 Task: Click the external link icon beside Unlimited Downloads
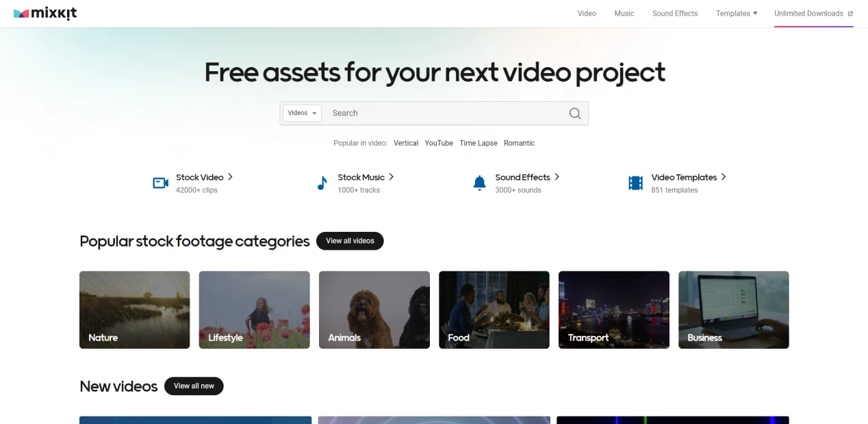click(x=850, y=14)
